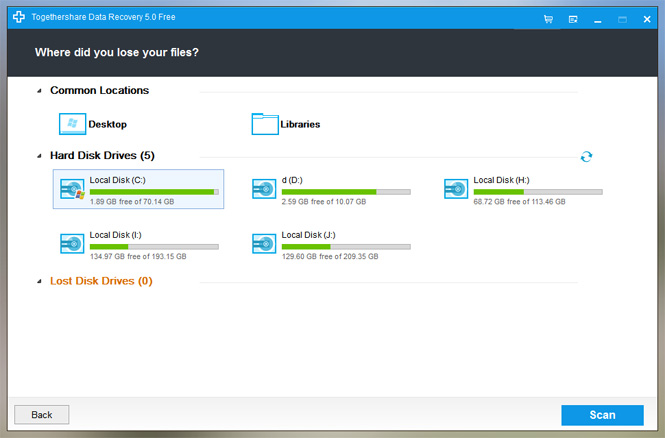Click '129.60 GB free of 209.35 GB' text

[x=330, y=257]
